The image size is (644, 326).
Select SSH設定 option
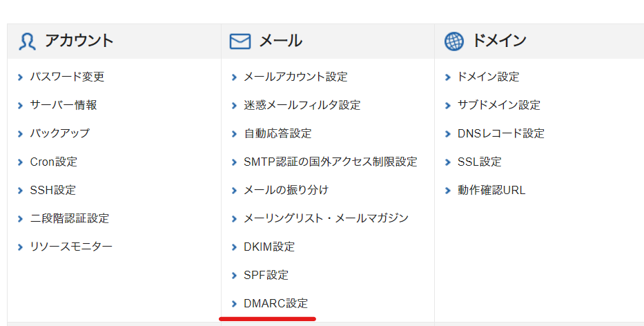point(52,190)
